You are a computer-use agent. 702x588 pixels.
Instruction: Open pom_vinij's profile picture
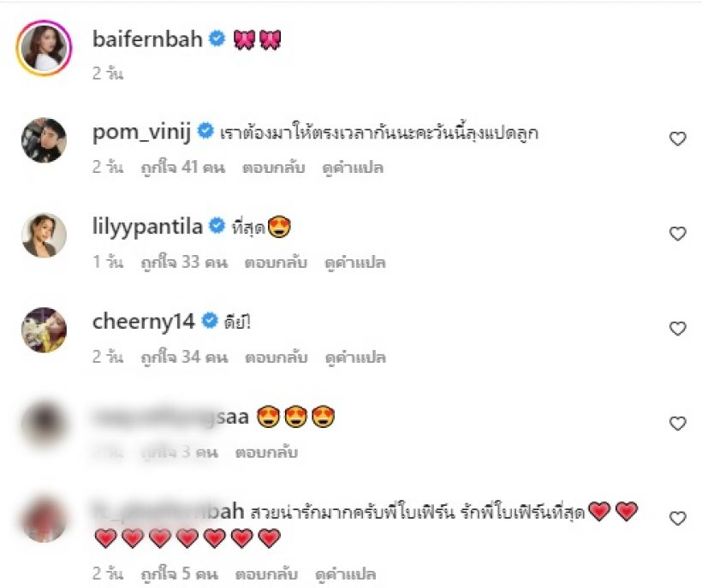click(44, 140)
